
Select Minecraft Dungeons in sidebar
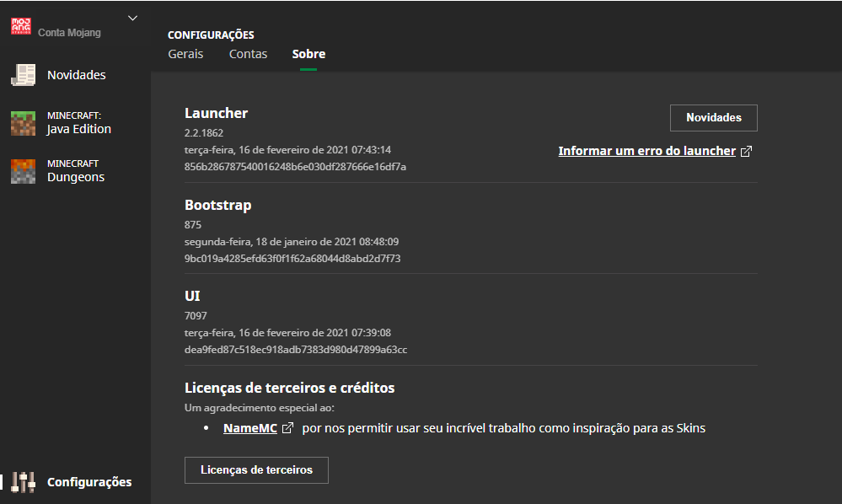76,171
